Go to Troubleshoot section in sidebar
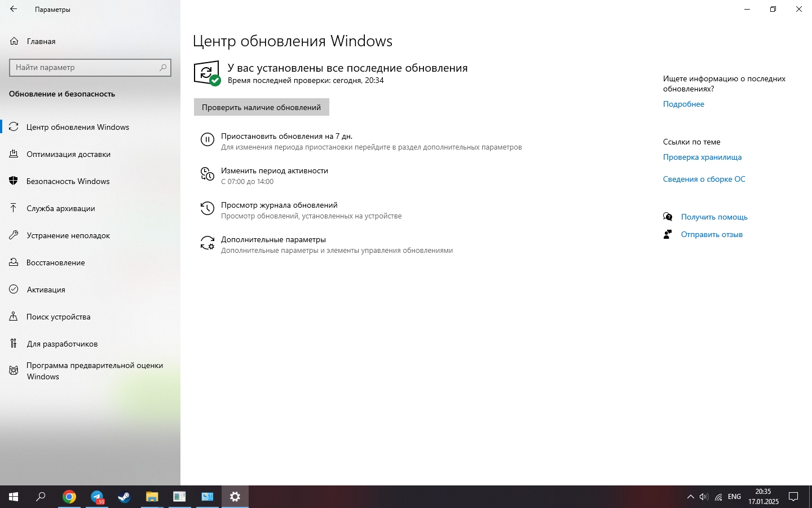Viewport: 812px width, 508px height. tap(68, 235)
